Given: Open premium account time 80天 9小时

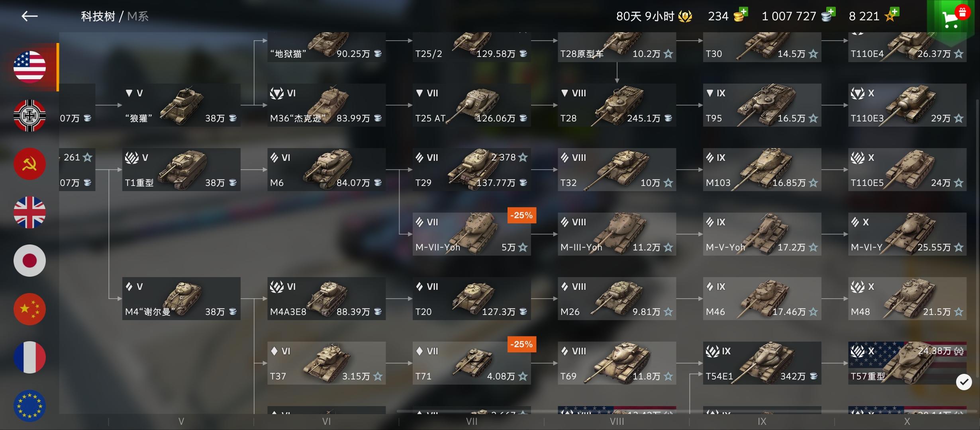Looking at the screenshot, I should 654,16.
